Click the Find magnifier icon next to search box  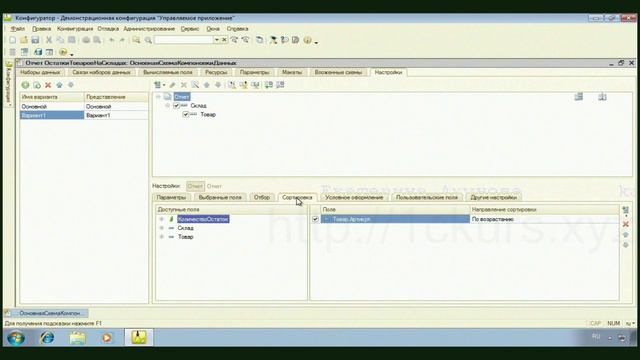(148, 40)
